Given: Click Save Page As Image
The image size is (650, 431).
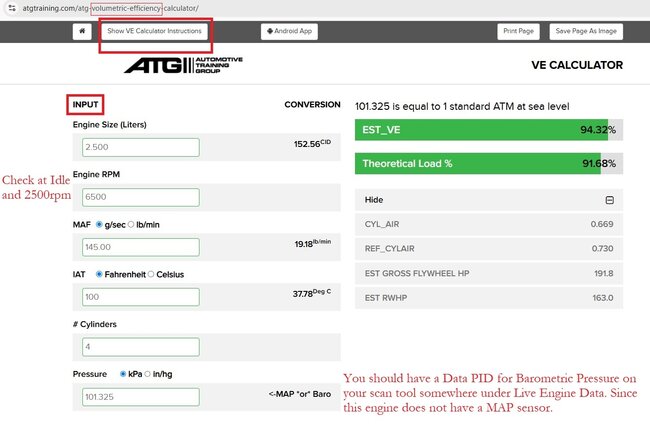Looking at the screenshot, I should 586,31.
